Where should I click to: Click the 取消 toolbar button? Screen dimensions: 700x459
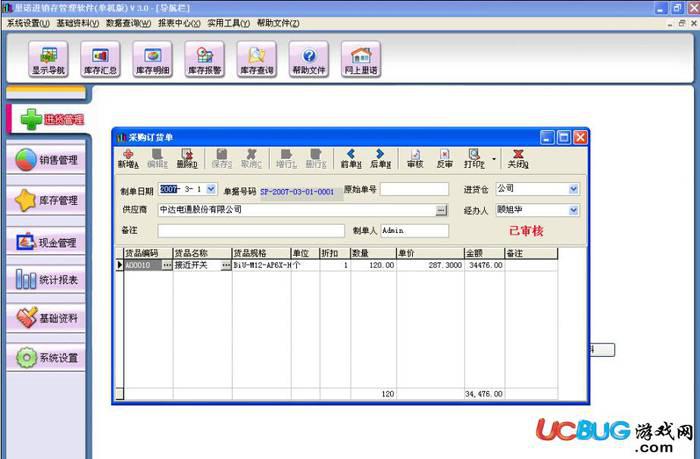[251, 159]
